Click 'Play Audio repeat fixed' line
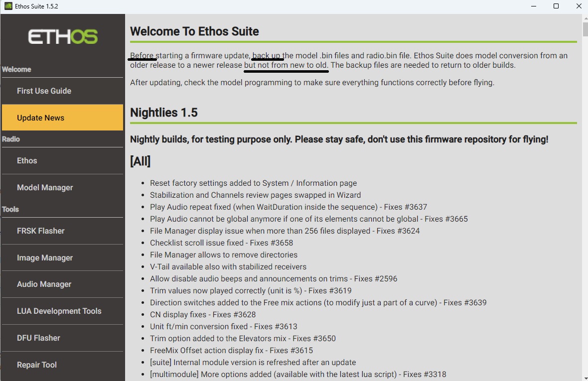Screen dimensions: 588x381 click(x=289, y=207)
